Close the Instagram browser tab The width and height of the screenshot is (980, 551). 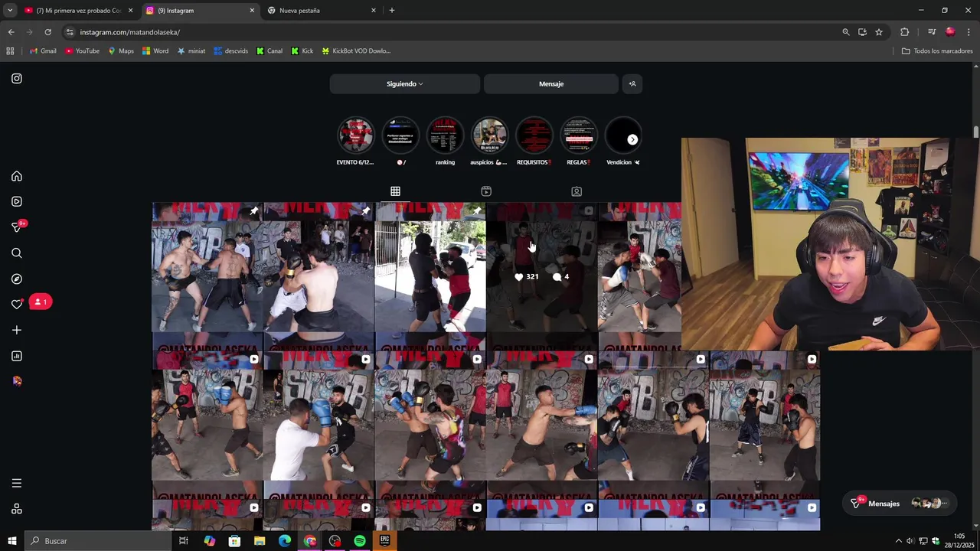[x=252, y=11]
